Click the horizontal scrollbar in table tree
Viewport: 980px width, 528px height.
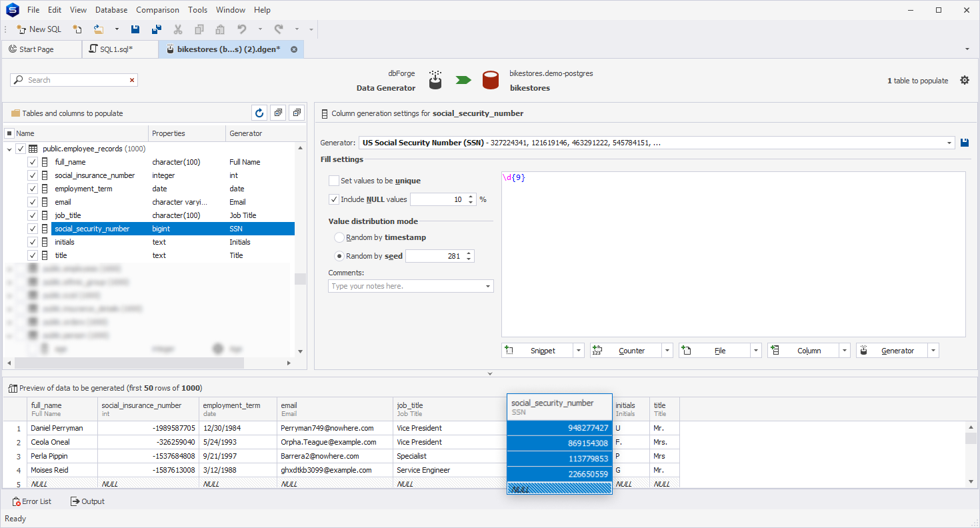[x=129, y=363]
